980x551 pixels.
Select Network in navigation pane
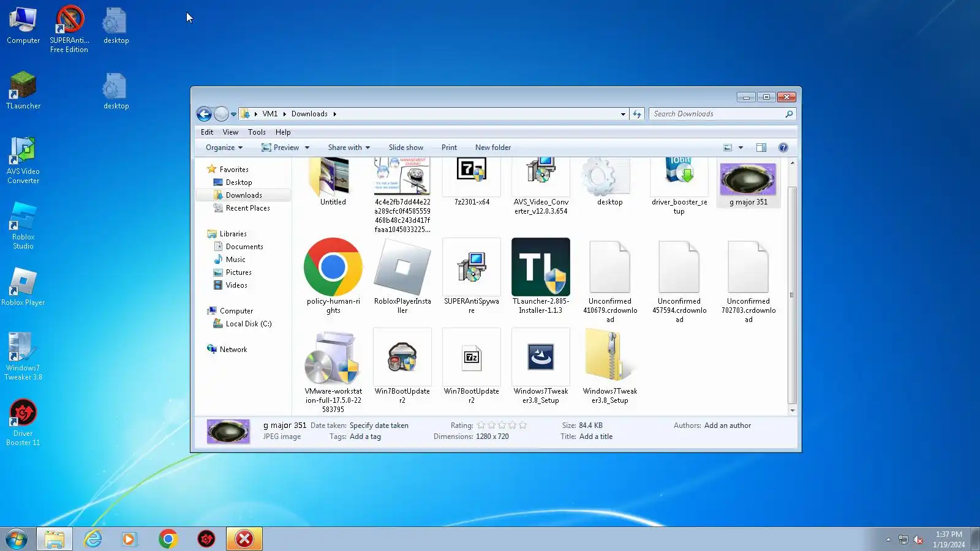click(x=233, y=350)
